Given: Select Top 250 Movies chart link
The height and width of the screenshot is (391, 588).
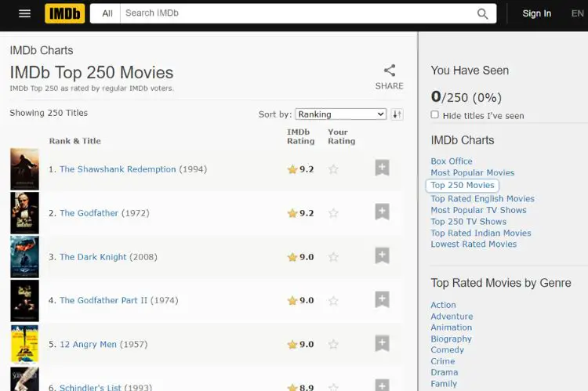Looking at the screenshot, I should (463, 185).
